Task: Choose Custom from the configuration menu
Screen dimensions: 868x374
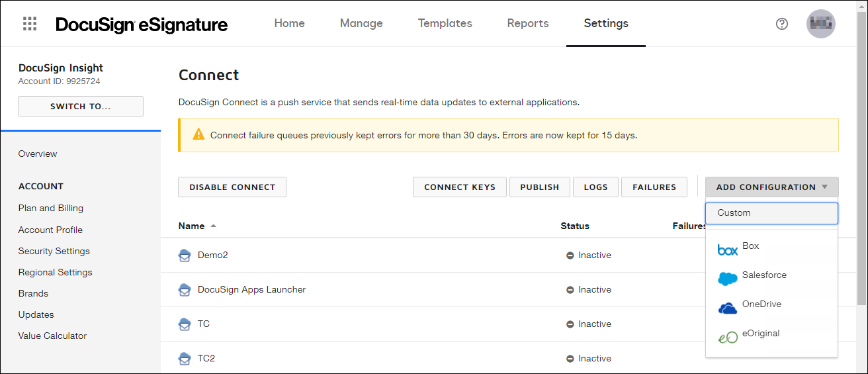Action: tap(772, 213)
